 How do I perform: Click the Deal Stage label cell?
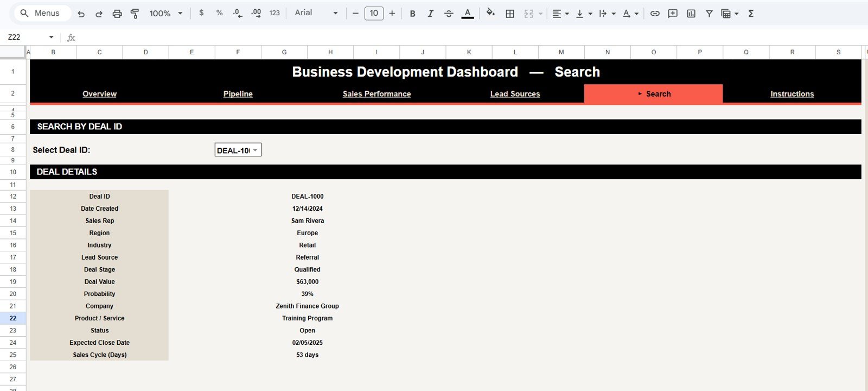(99, 269)
